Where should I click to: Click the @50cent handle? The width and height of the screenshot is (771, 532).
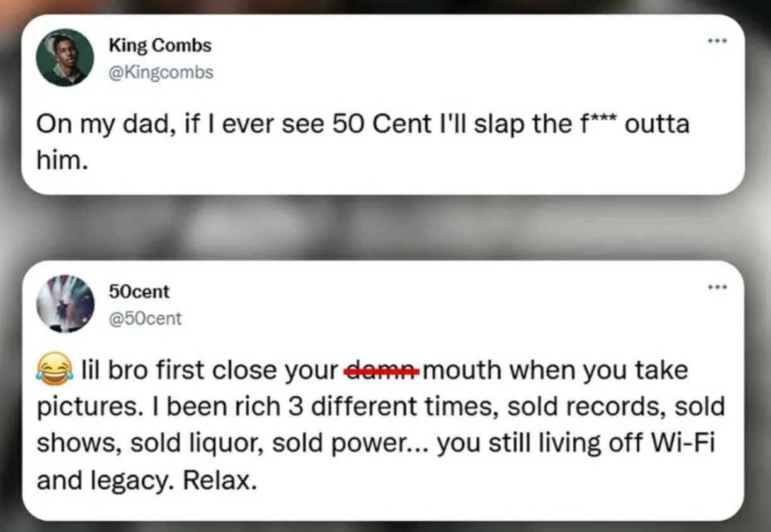click(x=146, y=319)
